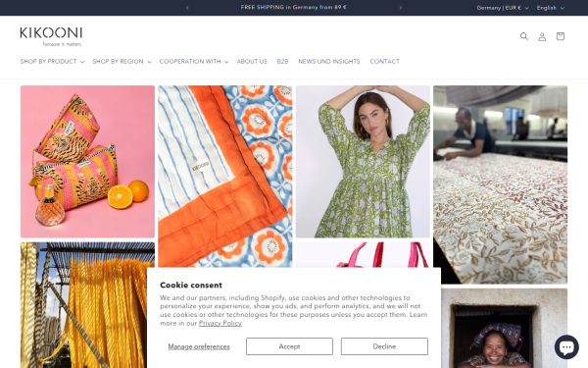Open News und Insights page
This screenshot has height=368, width=588.
pos(329,61)
